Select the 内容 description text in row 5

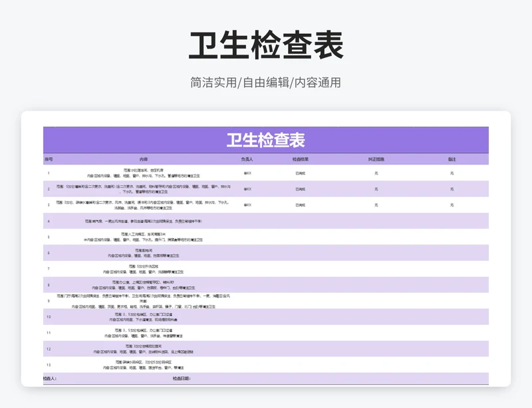coord(144,237)
